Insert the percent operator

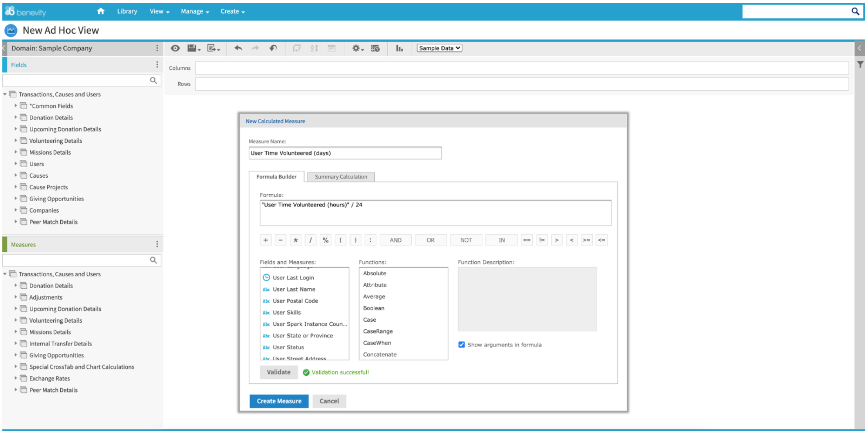click(325, 240)
